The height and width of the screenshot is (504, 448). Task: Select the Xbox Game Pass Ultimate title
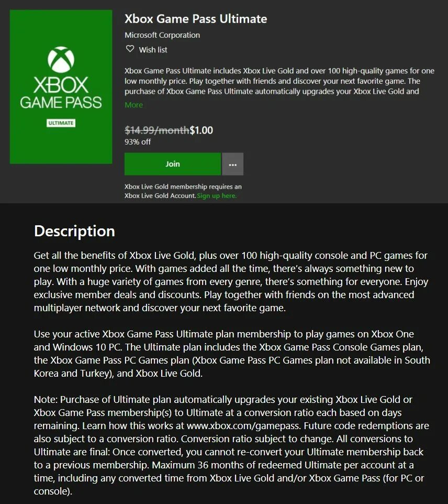click(196, 19)
